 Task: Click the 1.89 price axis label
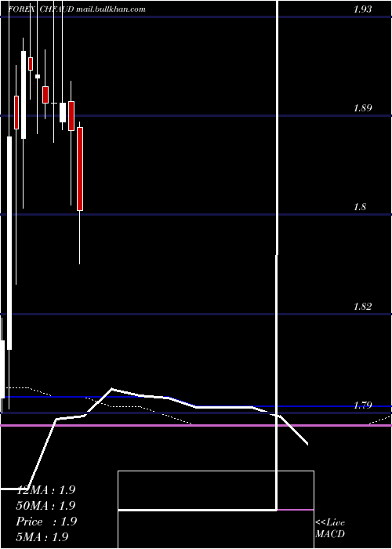coord(362,108)
